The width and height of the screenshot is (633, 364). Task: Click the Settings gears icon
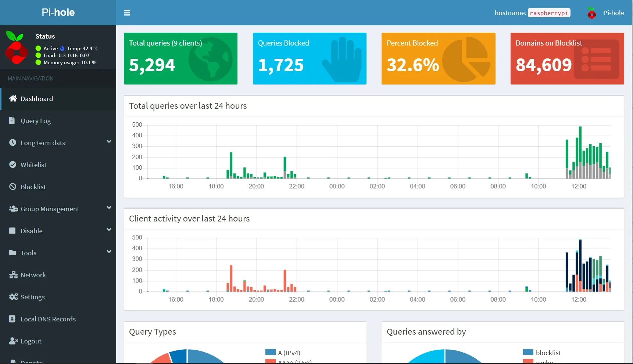13,297
